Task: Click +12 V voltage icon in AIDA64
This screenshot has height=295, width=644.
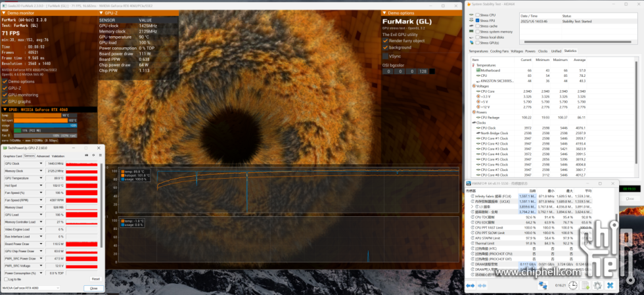Action: 478,107
